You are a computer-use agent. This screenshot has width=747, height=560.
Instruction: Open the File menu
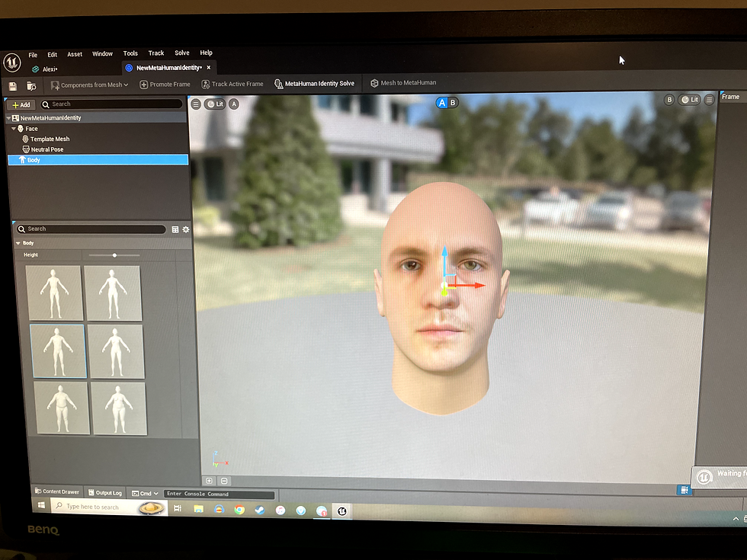[x=33, y=55]
